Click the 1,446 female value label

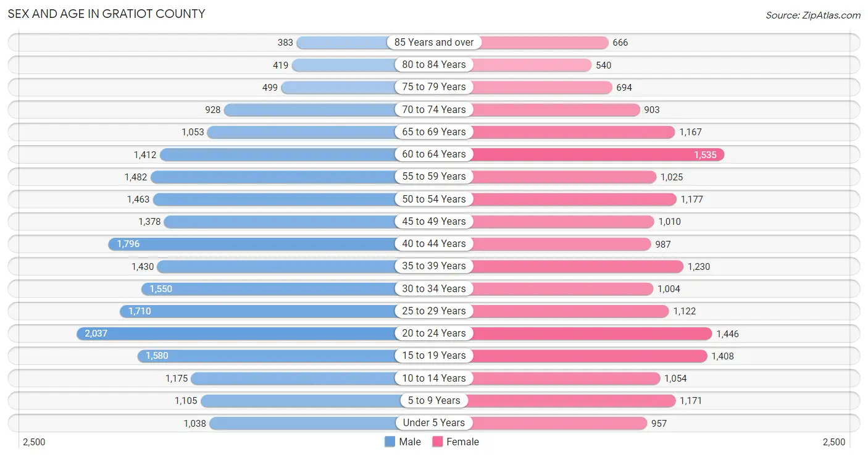[727, 333]
